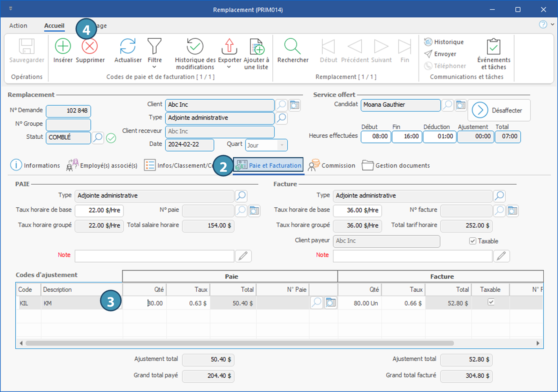Refresh using the Actualiser icon
This screenshot has height=392, width=558.
click(128, 46)
